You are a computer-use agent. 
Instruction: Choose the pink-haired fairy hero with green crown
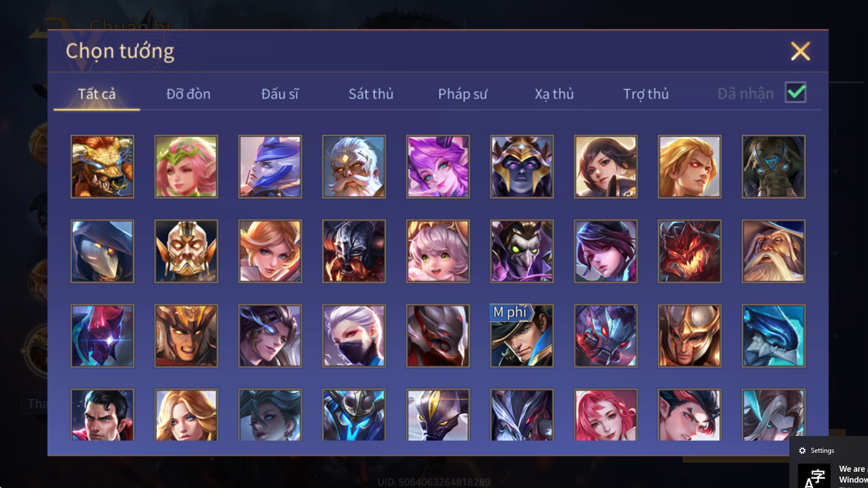click(186, 166)
